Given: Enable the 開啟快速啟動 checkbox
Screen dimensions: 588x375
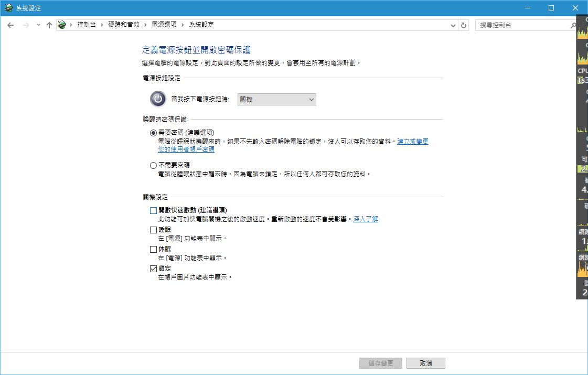Looking at the screenshot, I should pos(153,210).
